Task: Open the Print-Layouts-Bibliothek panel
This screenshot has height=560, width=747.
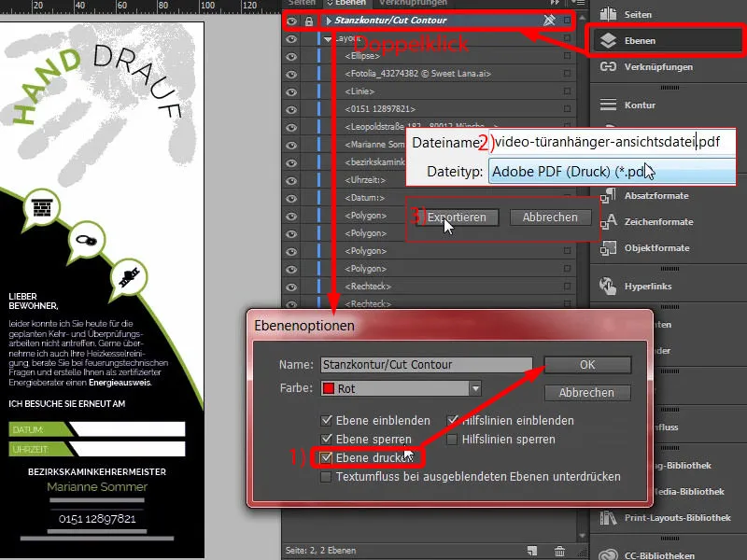Action: [667, 518]
